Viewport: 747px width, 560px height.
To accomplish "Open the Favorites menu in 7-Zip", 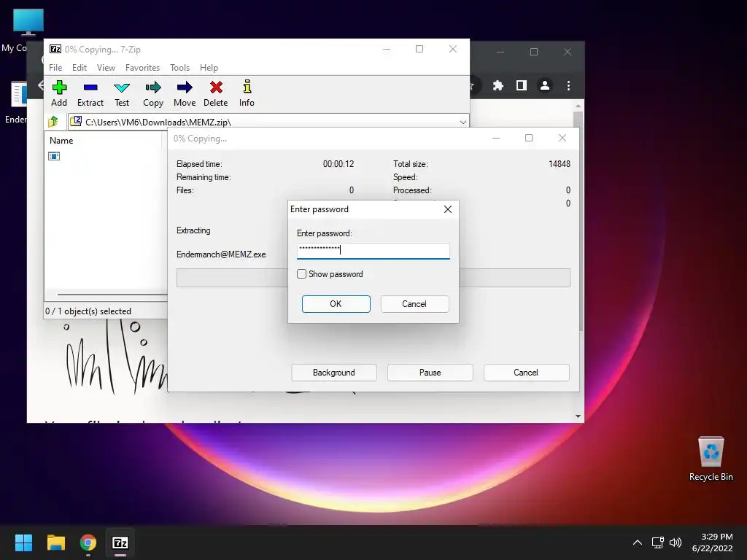I will pyautogui.click(x=142, y=68).
